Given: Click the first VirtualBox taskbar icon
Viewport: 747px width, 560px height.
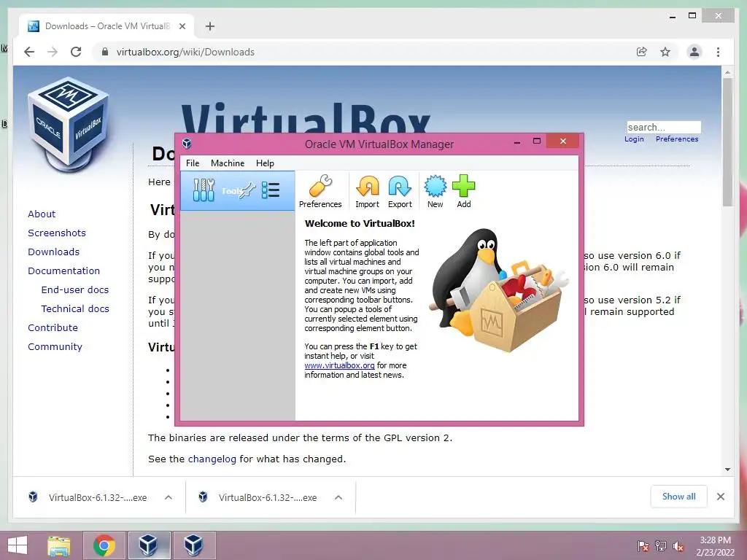Looking at the screenshot, I should 149,545.
